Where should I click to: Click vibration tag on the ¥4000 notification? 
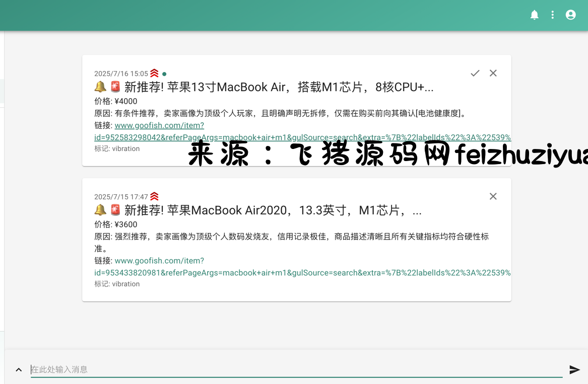tap(125, 149)
